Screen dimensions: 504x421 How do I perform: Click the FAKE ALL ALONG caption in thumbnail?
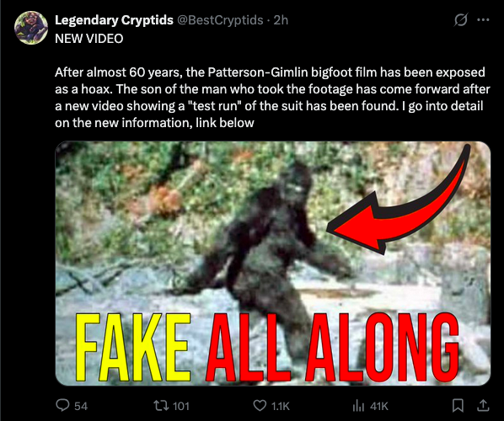(x=267, y=348)
